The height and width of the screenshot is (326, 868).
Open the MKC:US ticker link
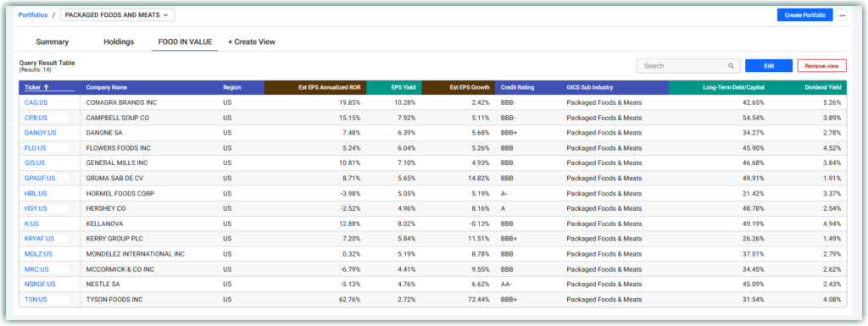point(36,269)
